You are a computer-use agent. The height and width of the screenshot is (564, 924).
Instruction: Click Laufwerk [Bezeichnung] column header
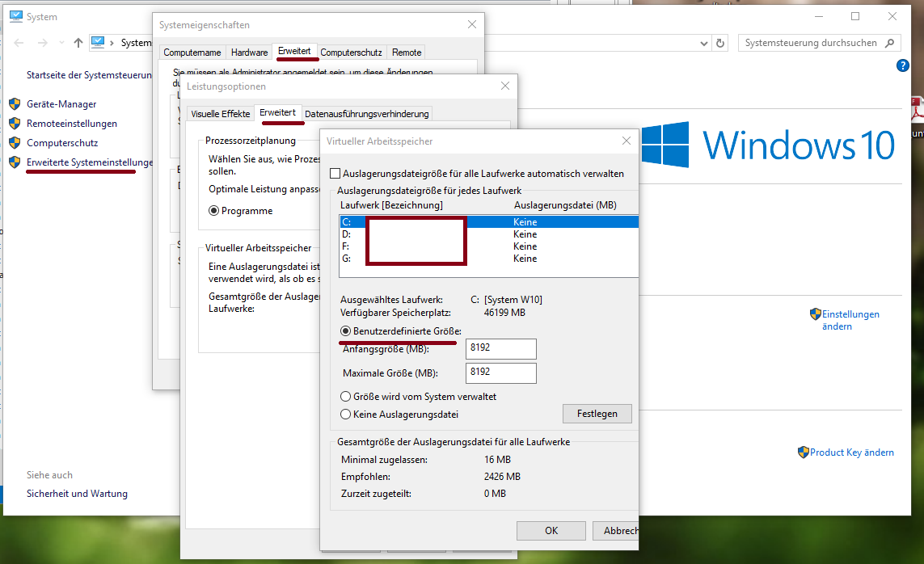(391, 205)
